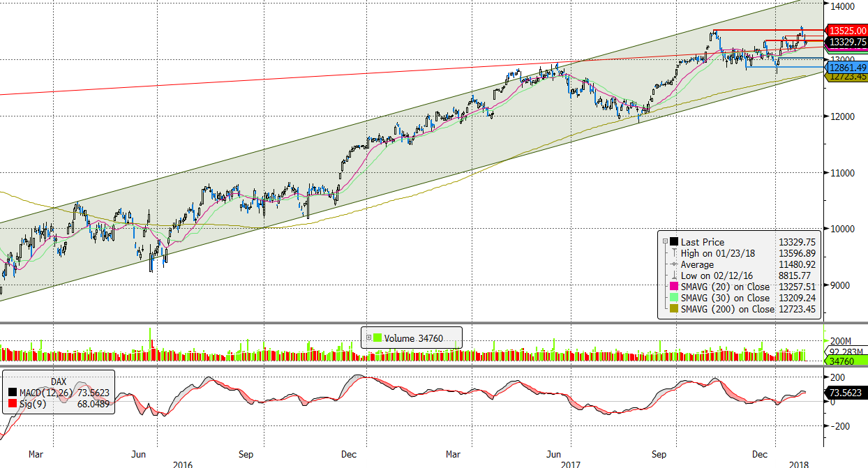Click the black 73.5623 MACD axis tag
Viewport: 868px width, 468px height.
846,393
